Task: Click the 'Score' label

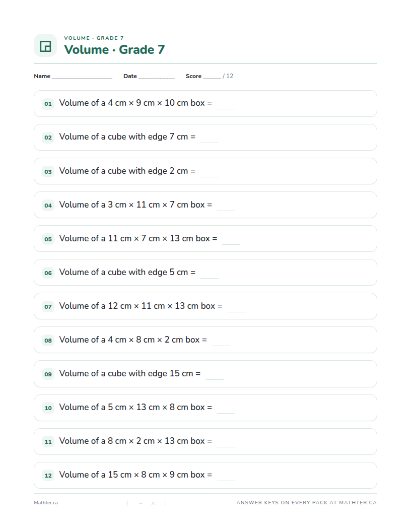Action: [x=193, y=76]
